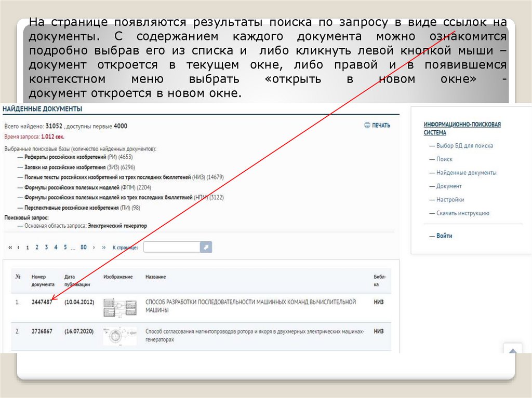Image resolution: width=532 pixels, height=398 pixels.
Task: Open results page 3
Action: [46, 248]
